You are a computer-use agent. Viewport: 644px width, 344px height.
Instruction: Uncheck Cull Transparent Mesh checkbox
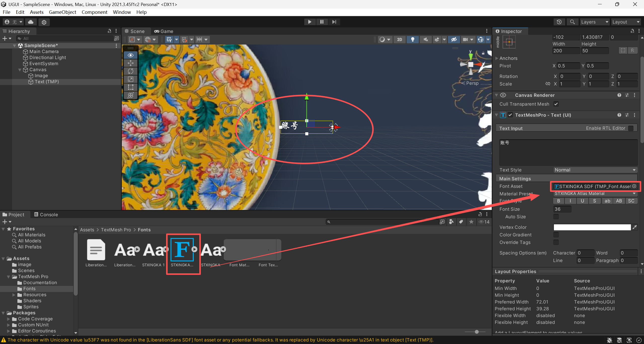coord(556,104)
